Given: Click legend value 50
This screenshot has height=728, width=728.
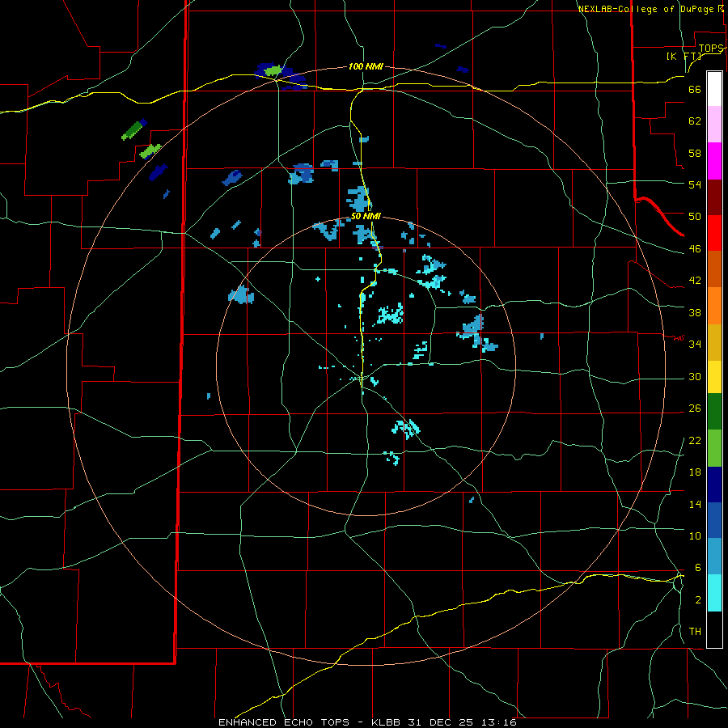Looking at the screenshot, I should [x=695, y=216].
